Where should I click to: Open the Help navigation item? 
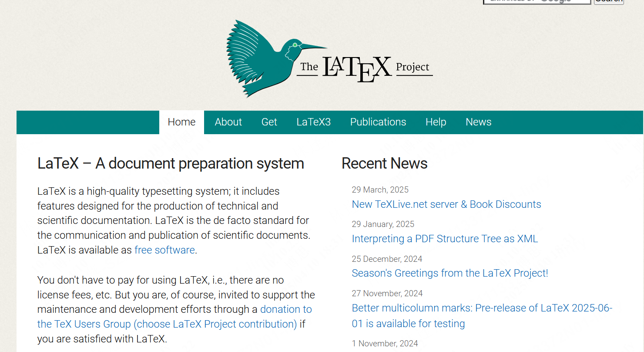coord(436,122)
